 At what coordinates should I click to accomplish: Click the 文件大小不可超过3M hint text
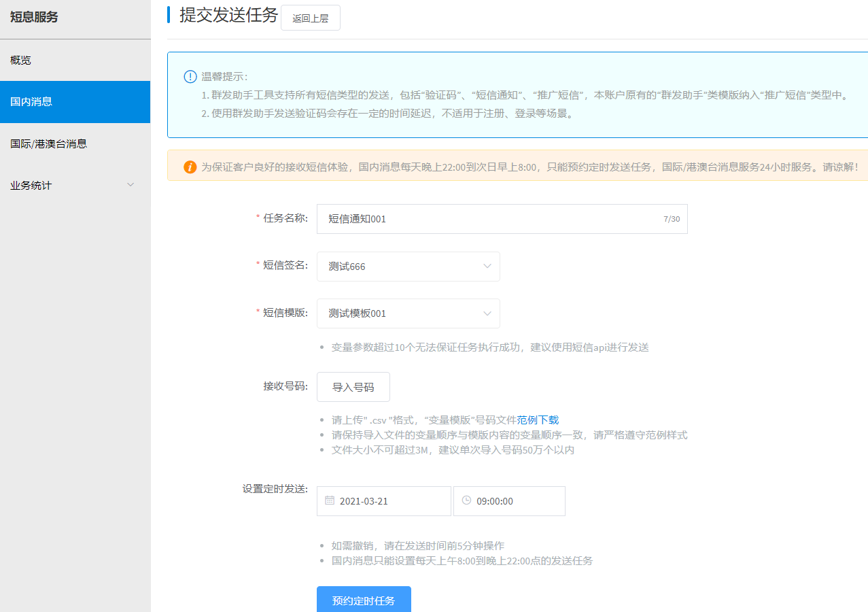tap(453, 450)
